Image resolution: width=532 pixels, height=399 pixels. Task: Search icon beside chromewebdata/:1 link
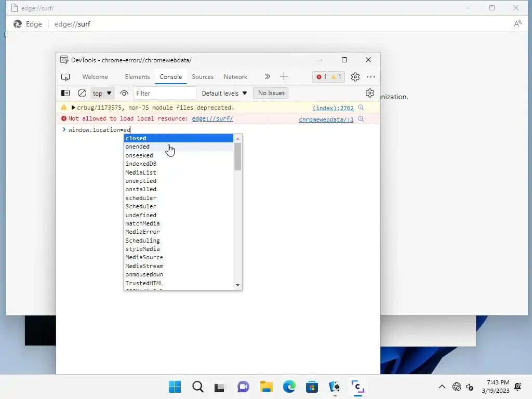point(361,119)
